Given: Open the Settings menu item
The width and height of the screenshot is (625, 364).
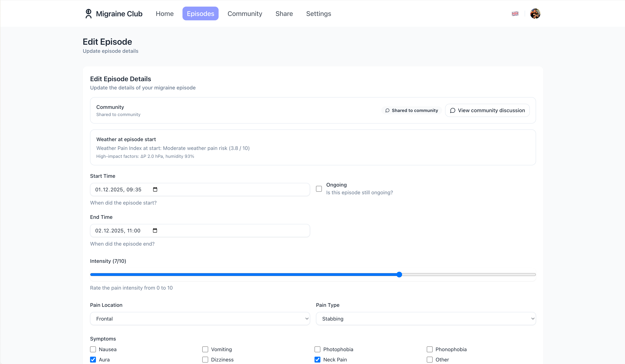Looking at the screenshot, I should [x=318, y=14].
